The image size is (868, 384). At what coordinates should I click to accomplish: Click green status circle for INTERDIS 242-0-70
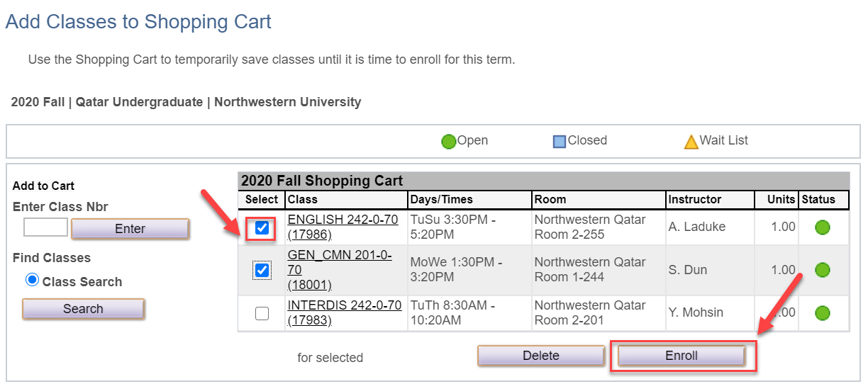coord(823,312)
